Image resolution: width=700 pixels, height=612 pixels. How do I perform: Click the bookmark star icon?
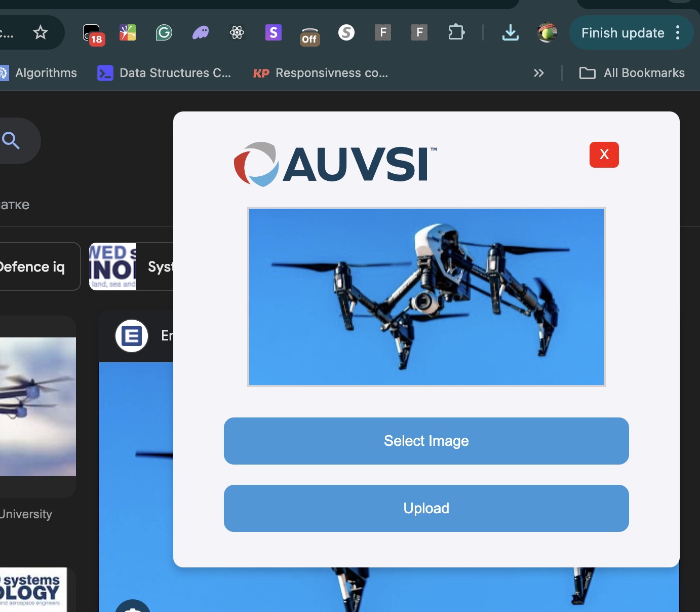coord(41,33)
